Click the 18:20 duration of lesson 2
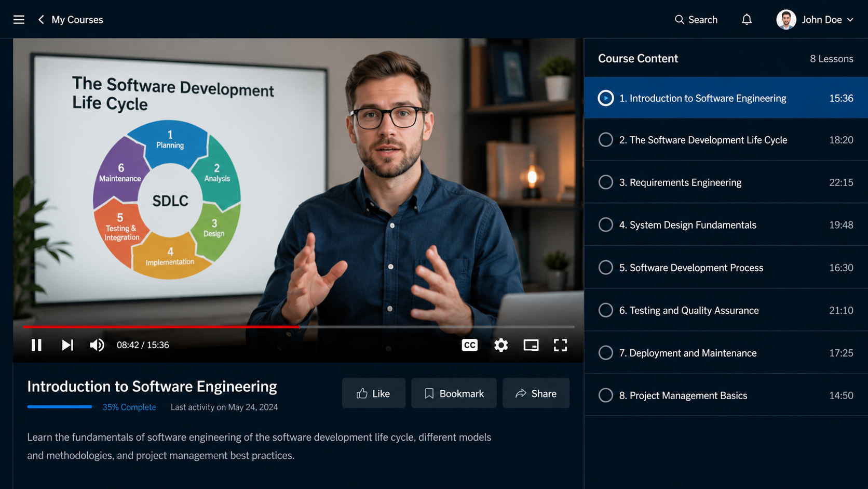The width and height of the screenshot is (868, 489). [841, 140]
